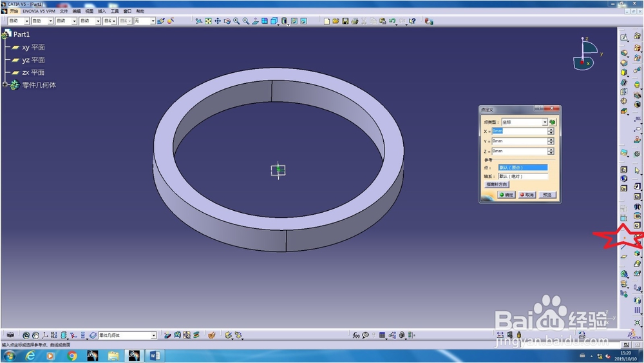Open Word from the taskbar
The height and width of the screenshot is (363, 644).
tap(155, 356)
